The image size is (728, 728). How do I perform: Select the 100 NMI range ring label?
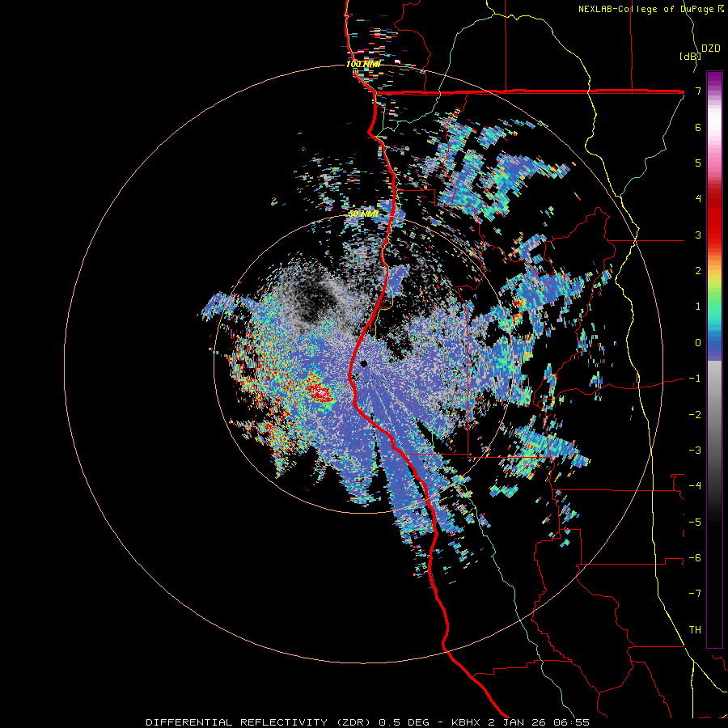[x=362, y=64]
